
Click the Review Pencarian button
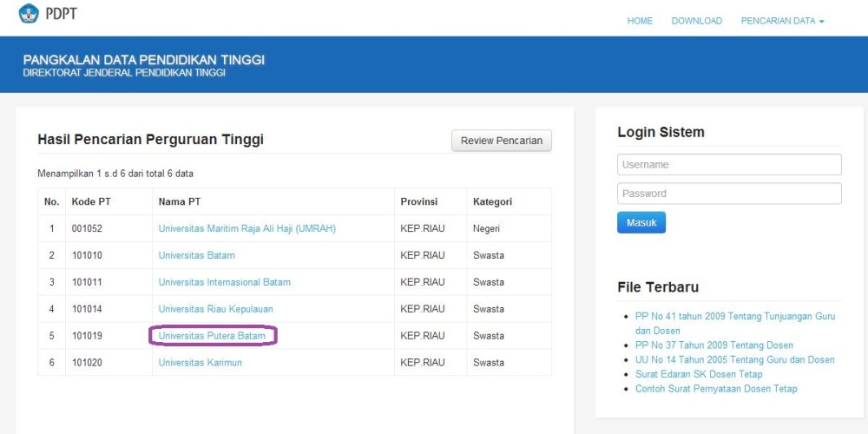coord(502,141)
